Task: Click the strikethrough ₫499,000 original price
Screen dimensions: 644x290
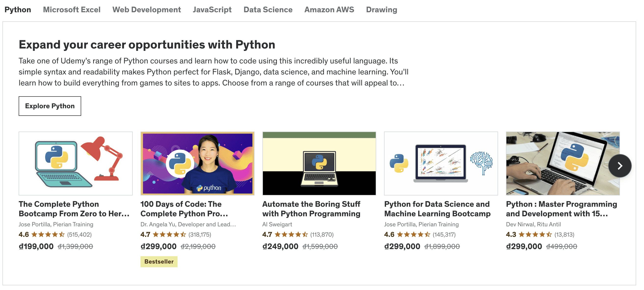Action: tap(561, 247)
